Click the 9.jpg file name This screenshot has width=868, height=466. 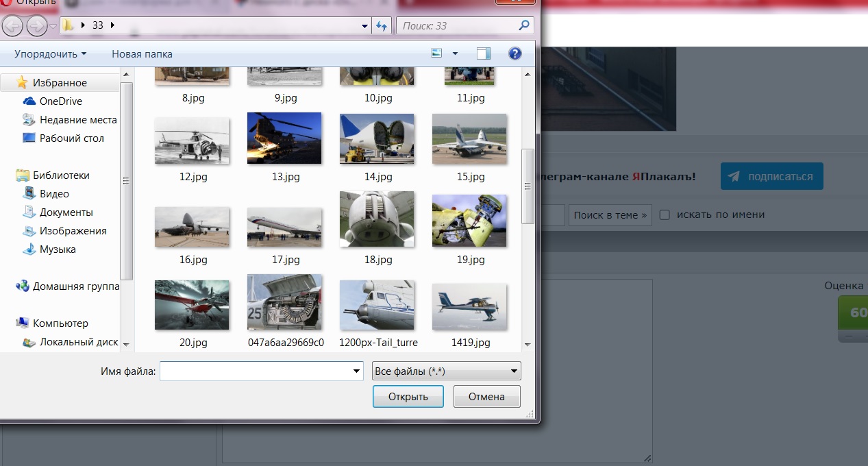286,98
